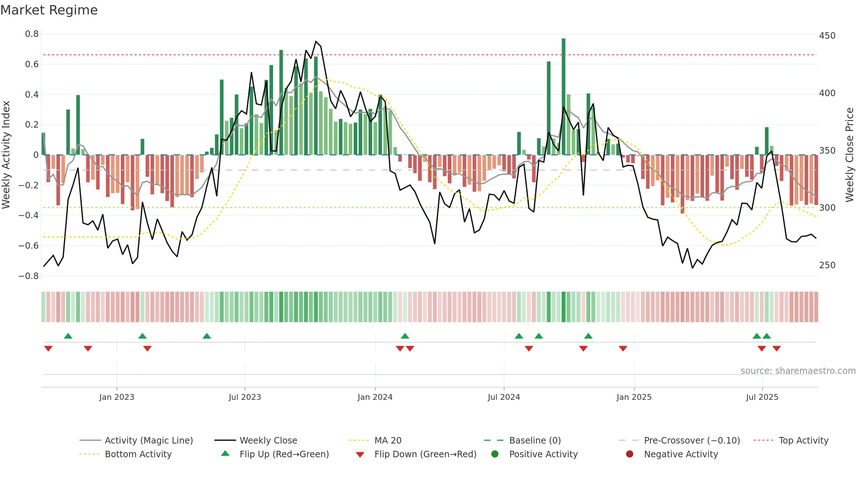
Task: Click the −0.8 activity axis label
Action: click(29, 276)
